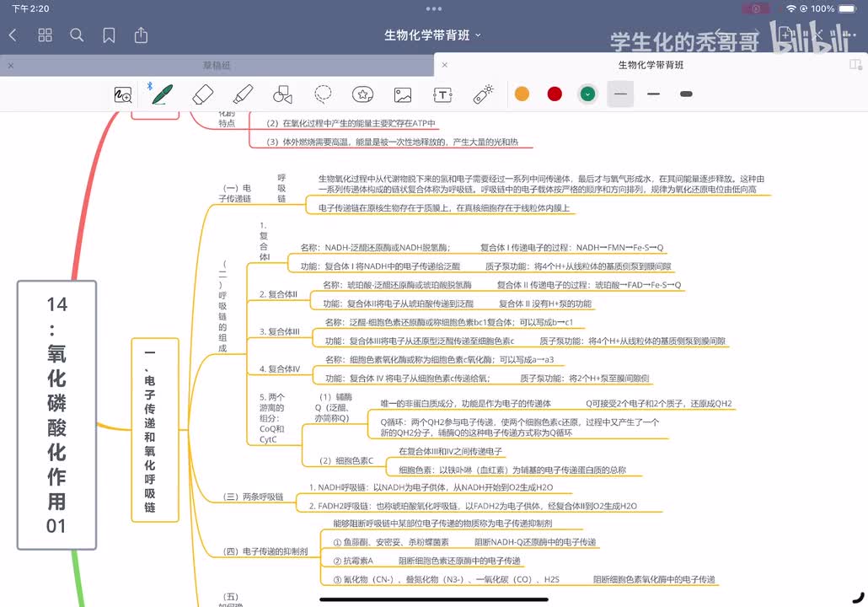Viewport: 868px width, 607px height.
Task: Tap the 一、电子传递和氧化呼吸链 node
Action: (x=155, y=430)
